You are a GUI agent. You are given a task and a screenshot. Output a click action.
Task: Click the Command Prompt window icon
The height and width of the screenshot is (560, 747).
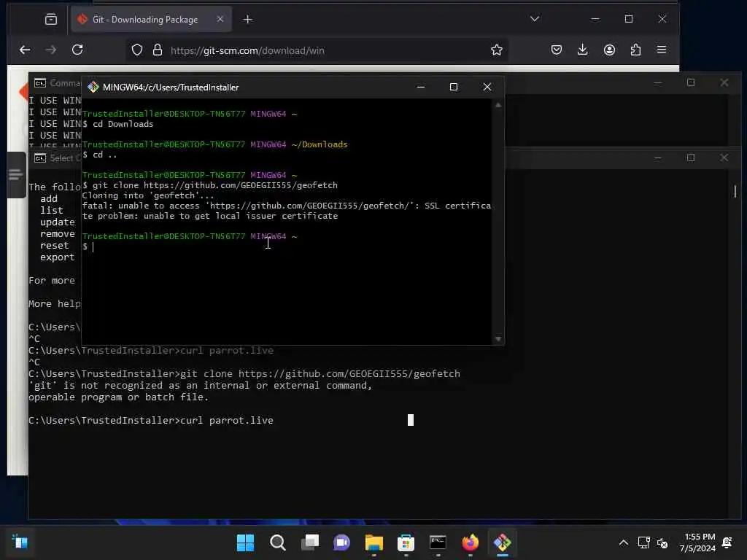(40, 83)
